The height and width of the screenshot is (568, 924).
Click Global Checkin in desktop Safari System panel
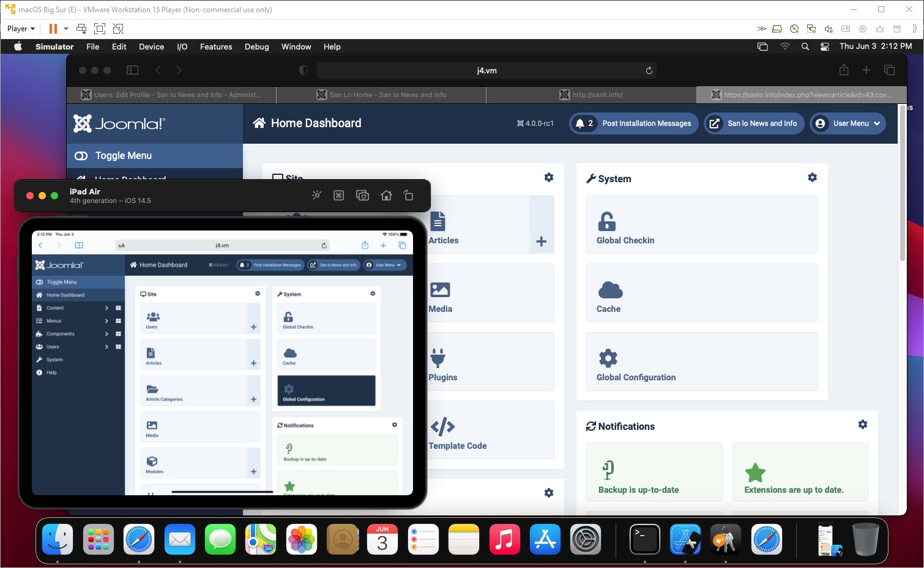pyautogui.click(x=702, y=224)
